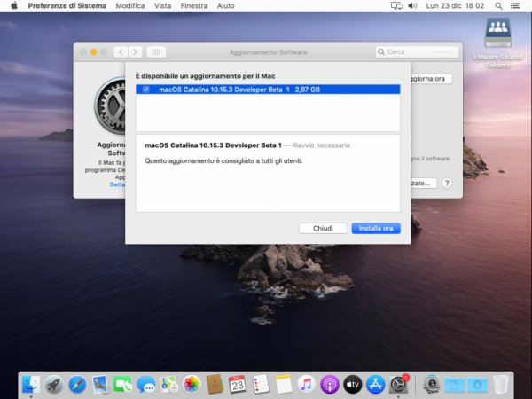The height and width of the screenshot is (399, 532).
Task: Open App Store in Dock
Action: (x=375, y=385)
